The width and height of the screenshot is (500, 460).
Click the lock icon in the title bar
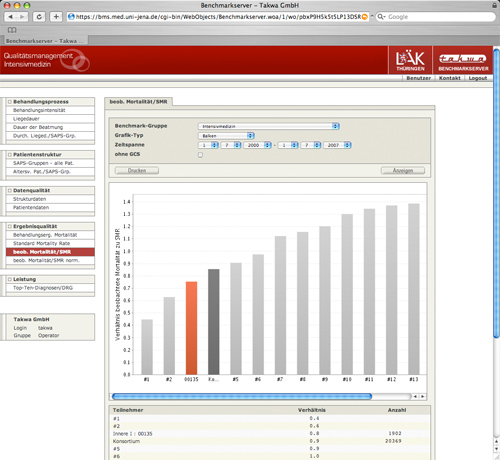pyautogui.click(x=494, y=5)
